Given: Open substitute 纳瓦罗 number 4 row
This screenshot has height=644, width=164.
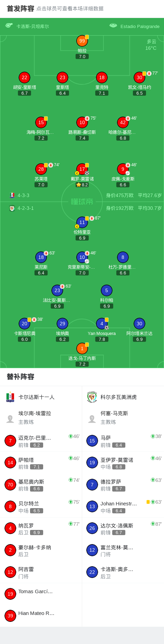Looking at the screenshot, I should [x=41, y=528].
